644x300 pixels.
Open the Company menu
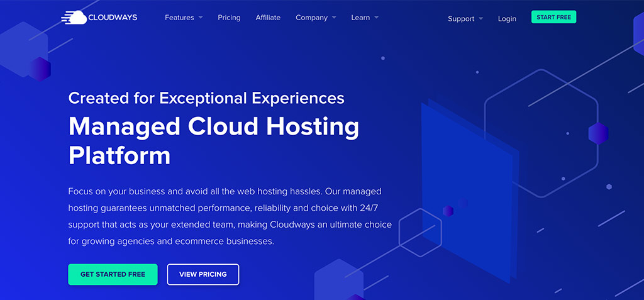311,18
